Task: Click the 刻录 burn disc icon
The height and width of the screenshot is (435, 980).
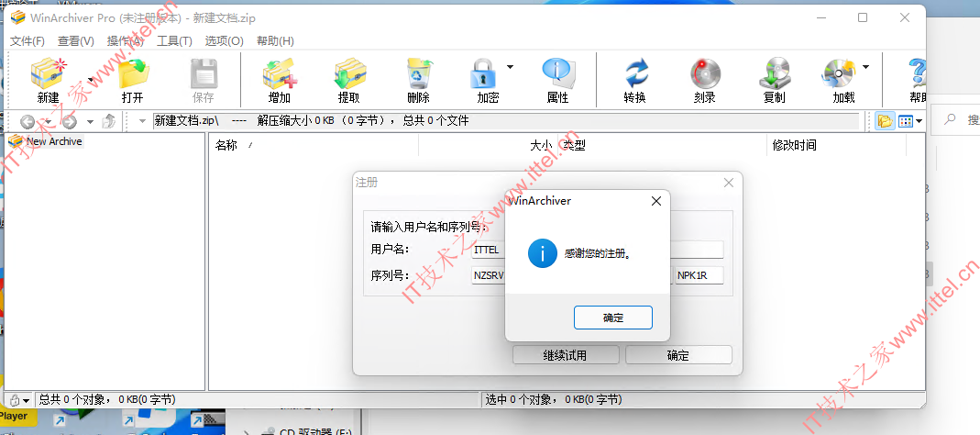Action: point(705,73)
